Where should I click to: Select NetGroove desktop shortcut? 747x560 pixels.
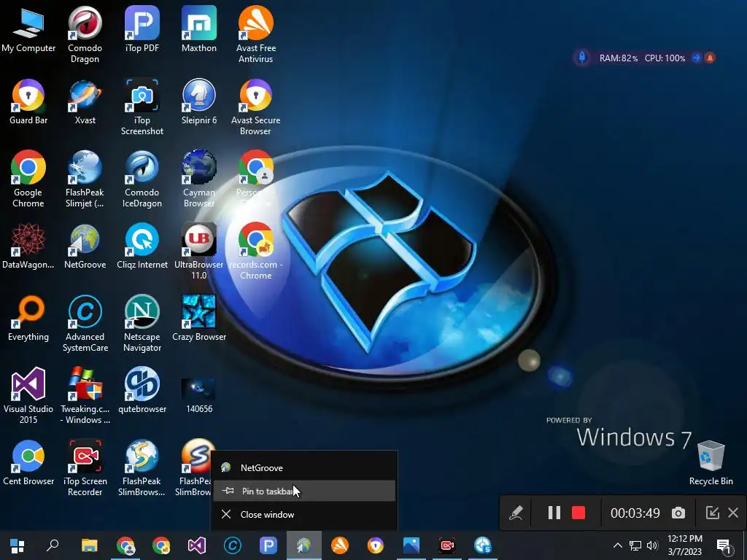[85, 246]
